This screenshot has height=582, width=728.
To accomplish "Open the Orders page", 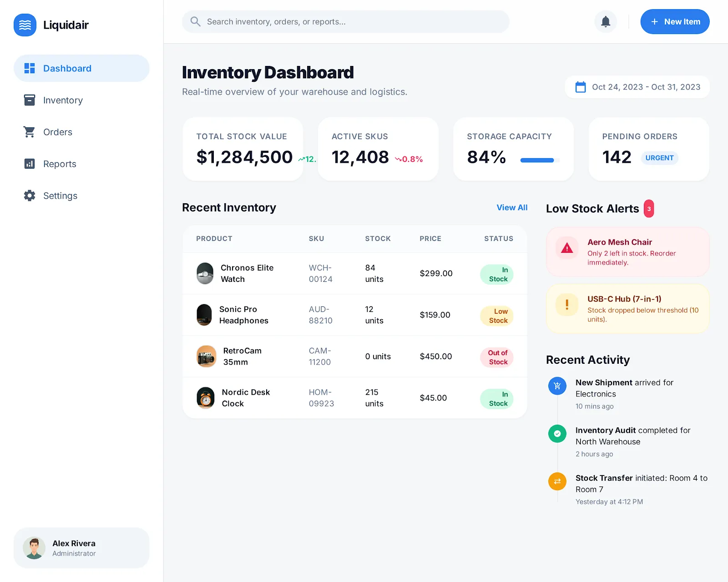I will (x=81, y=132).
